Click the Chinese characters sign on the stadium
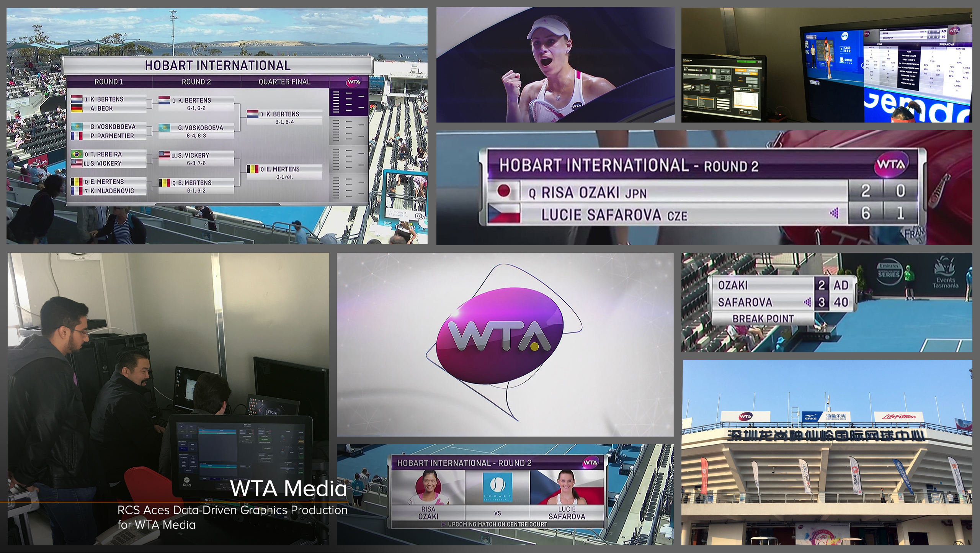This screenshot has width=980, height=553. tap(826, 435)
